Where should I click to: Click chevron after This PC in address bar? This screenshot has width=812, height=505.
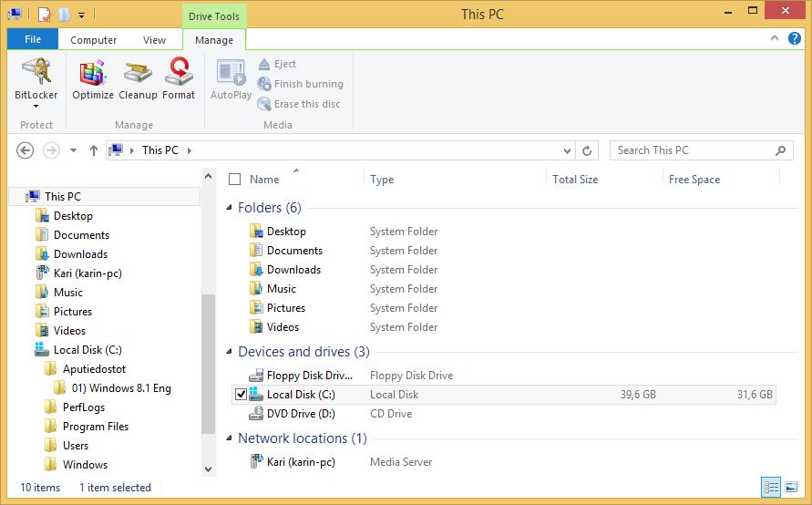[x=190, y=150]
